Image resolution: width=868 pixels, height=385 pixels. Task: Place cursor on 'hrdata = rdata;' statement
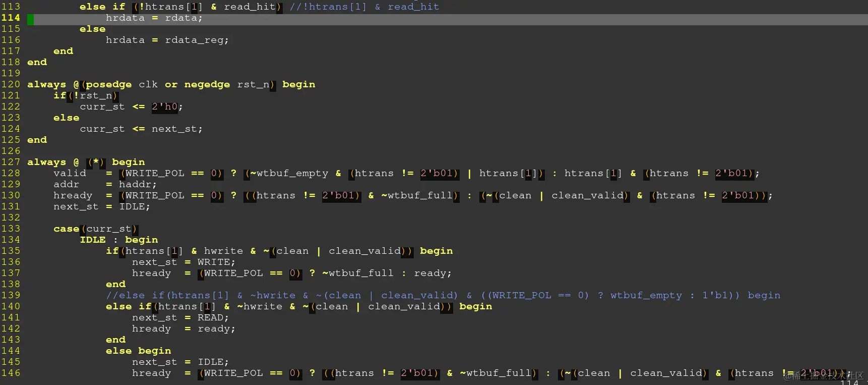coord(154,18)
